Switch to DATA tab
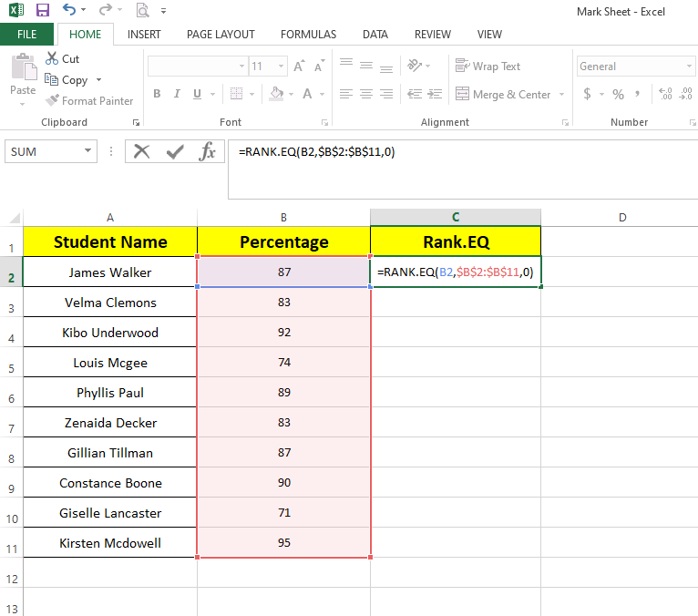Viewport: 698px width, 616px height. point(375,35)
